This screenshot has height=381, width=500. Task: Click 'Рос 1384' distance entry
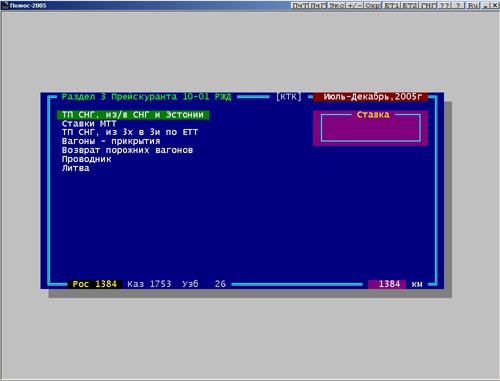pos(95,284)
